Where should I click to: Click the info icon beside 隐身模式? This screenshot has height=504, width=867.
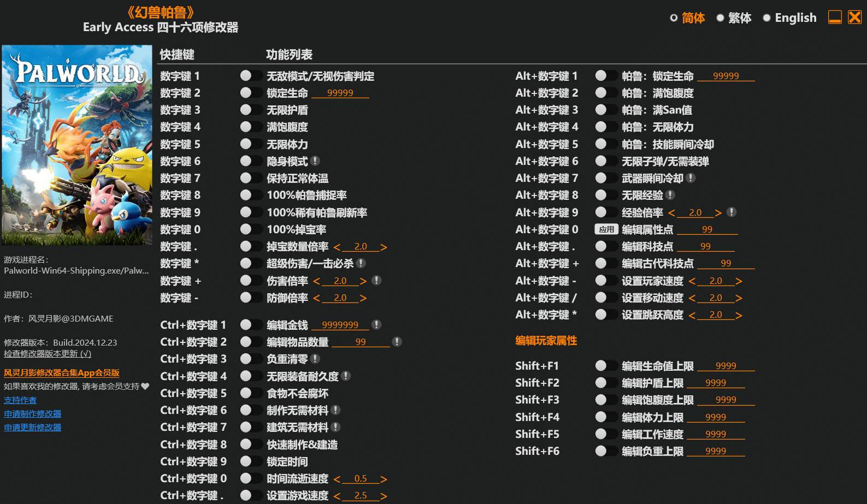click(315, 161)
